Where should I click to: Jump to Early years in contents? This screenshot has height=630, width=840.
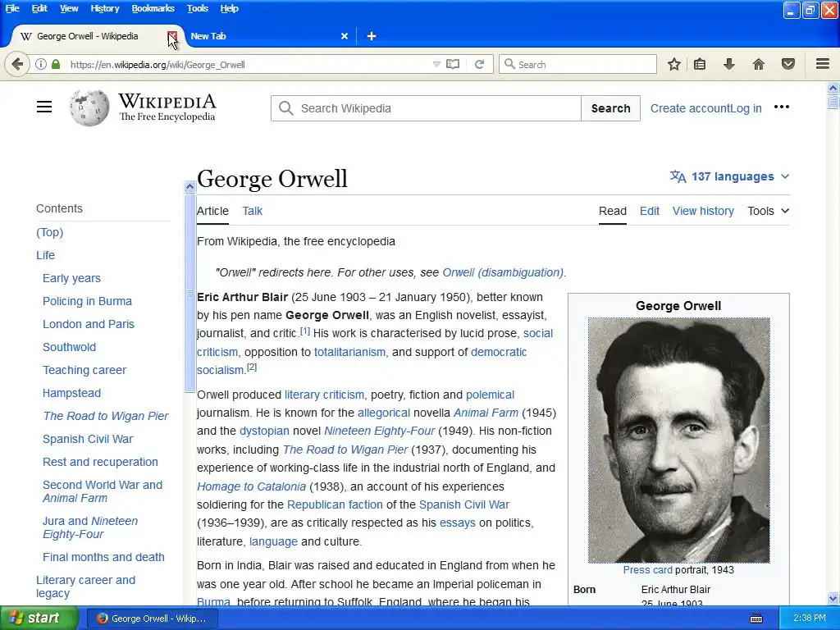pos(71,278)
